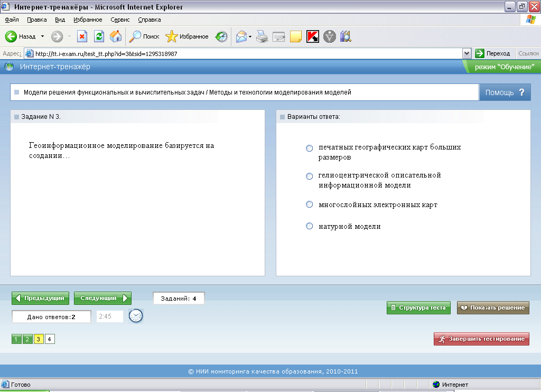Stop page loading with red X icon
The image size is (541, 392).
[82, 36]
